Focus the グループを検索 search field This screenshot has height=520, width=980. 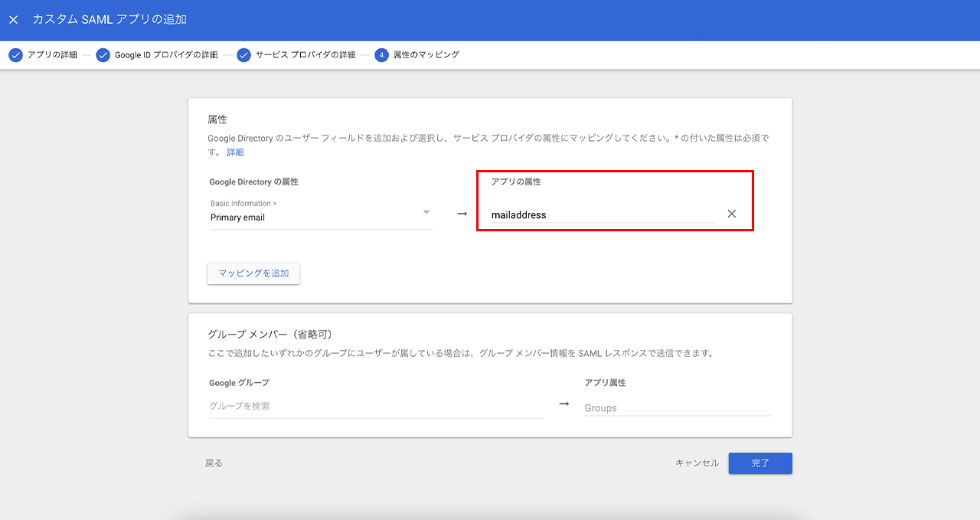coord(375,407)
